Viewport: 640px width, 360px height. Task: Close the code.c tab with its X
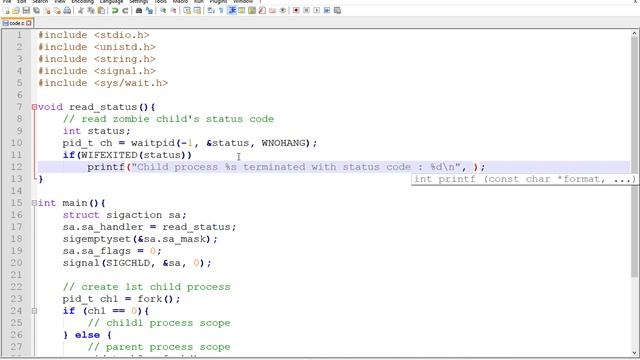coord(29,23)
